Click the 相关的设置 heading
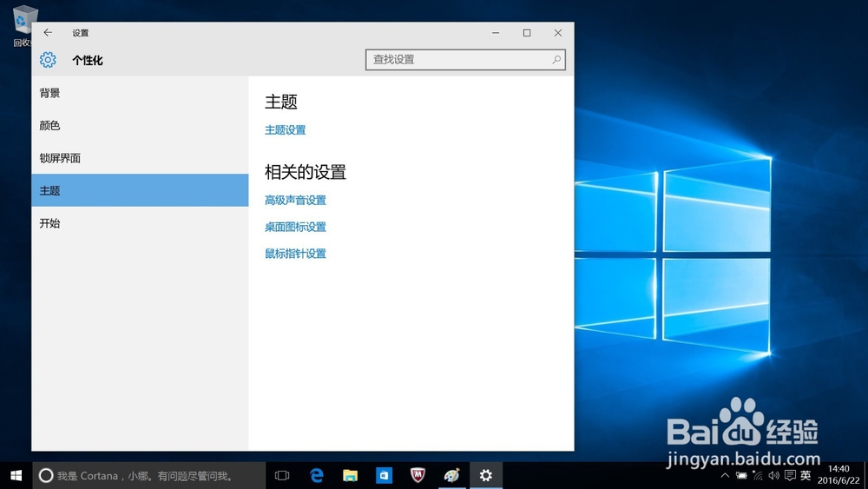Viewport: 868px width, 489px height. point(306,172)
